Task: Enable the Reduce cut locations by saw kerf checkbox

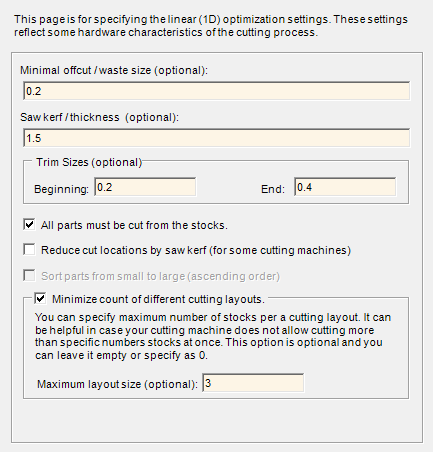Action: pos(29,249)
